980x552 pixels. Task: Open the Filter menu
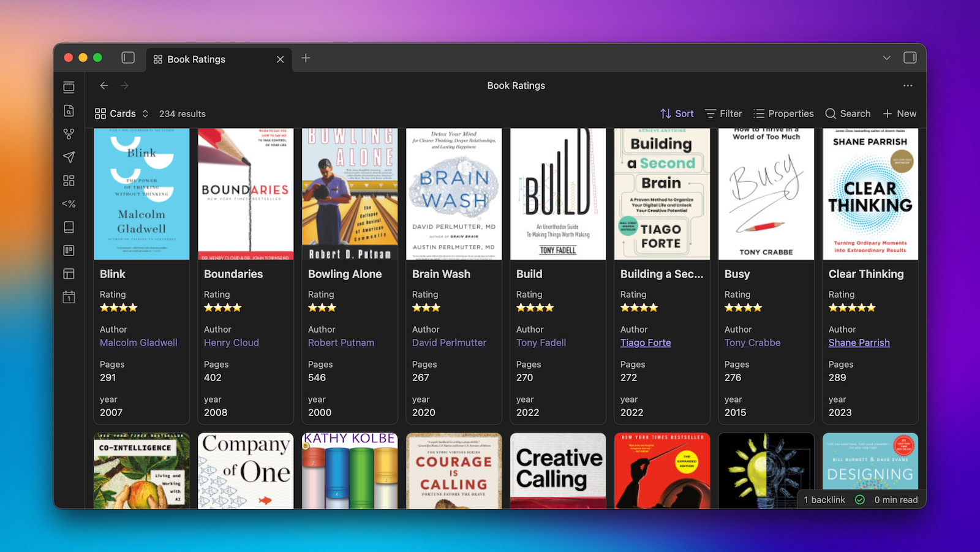(x=723, y=114)
